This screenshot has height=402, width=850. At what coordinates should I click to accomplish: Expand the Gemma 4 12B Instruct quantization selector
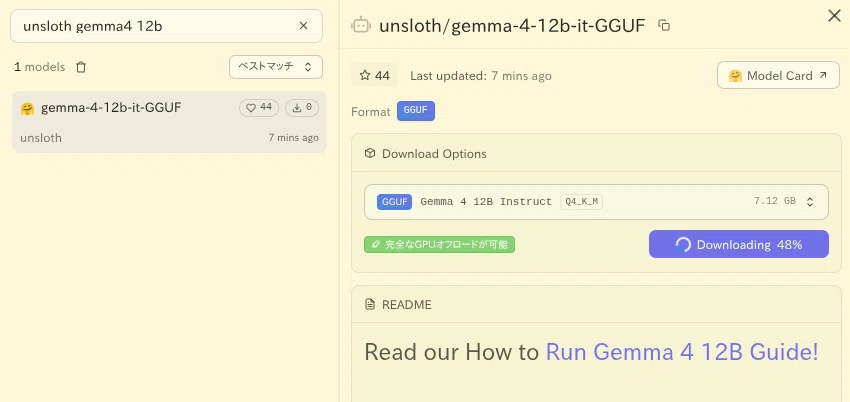pos(596,202)
